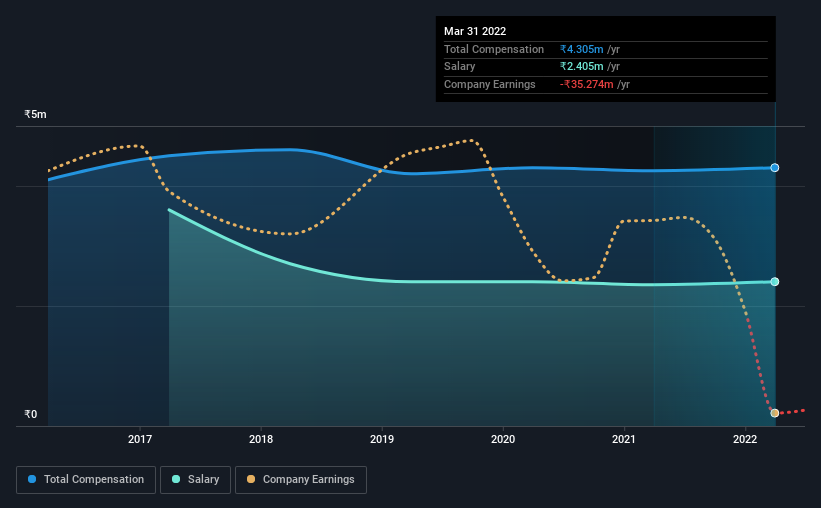Select the Company Earnings data point marker
Image resolution: width=821 pixels, height=508 pixels.
click(774, 413)
